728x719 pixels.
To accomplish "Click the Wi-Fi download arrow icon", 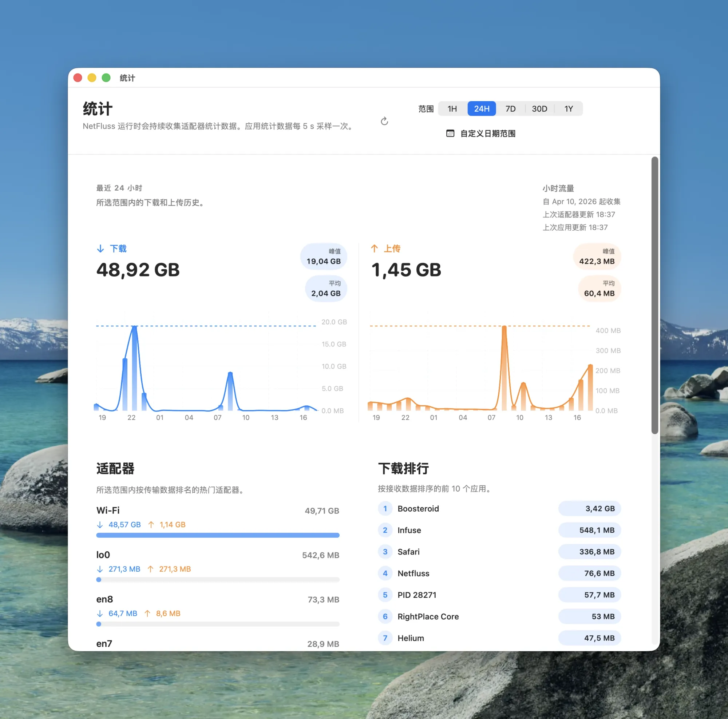I will pos(100,525).
